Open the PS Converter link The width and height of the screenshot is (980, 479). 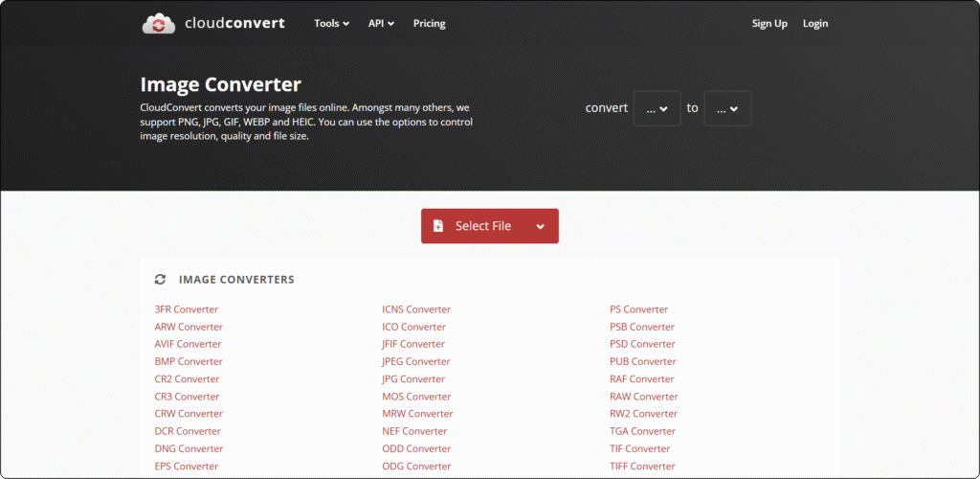pyautogui.click(x=638, y=309)
